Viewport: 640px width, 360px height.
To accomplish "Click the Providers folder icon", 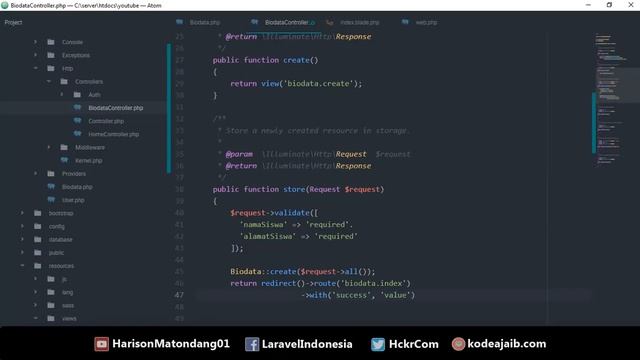I will (x=51, y=173).
